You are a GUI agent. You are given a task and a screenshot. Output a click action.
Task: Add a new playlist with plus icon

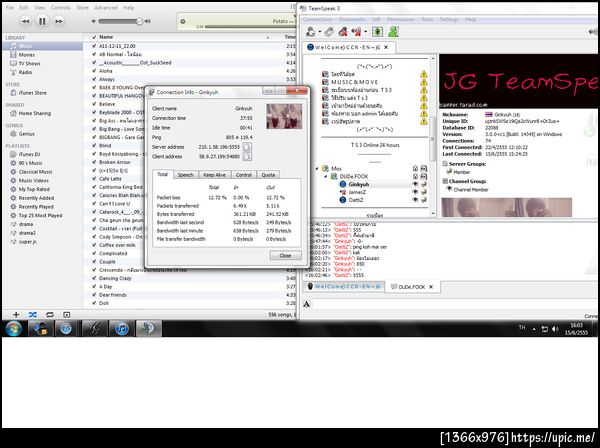16,314
